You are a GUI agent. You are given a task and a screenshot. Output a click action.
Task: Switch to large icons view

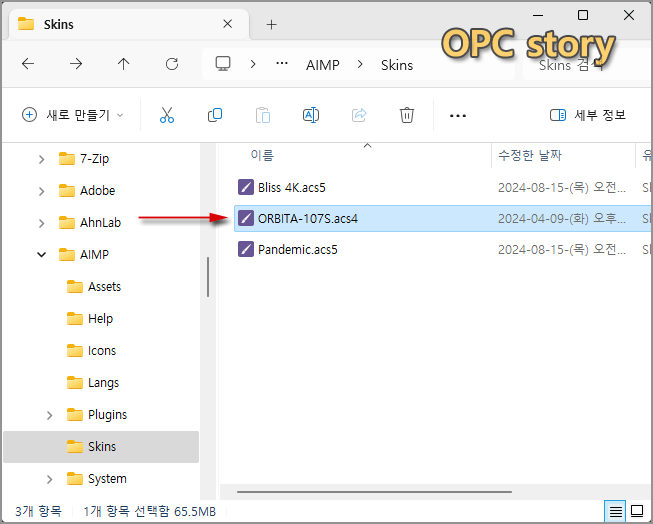pos(637,511)
